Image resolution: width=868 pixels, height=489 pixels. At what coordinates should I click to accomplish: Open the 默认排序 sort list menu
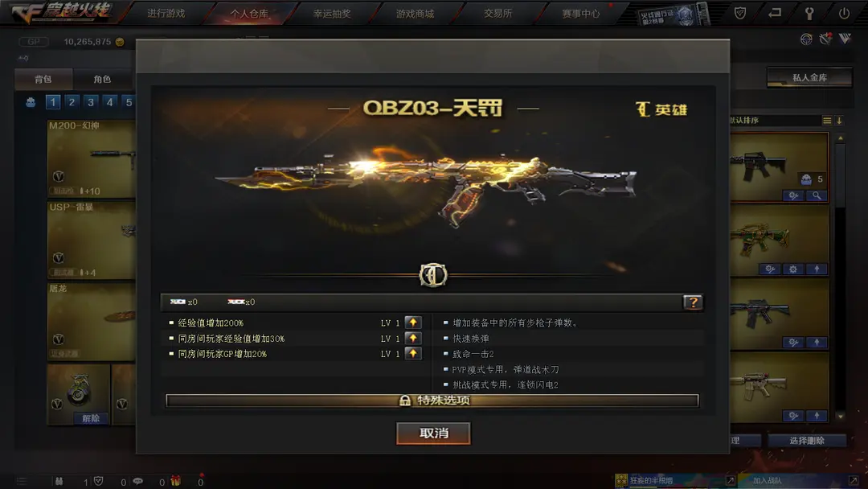pos(826,120)
